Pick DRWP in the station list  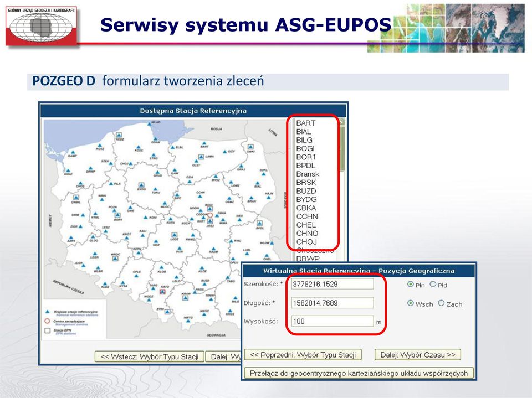[x=308, y=259]
